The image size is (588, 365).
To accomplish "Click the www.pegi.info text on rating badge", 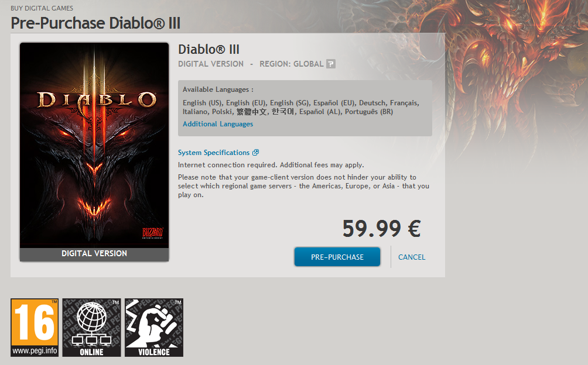I will pyautogui.click(x=35, y=351).
